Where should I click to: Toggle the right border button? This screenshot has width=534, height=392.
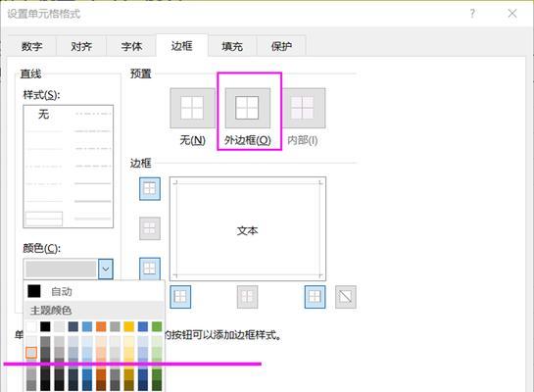pos(315,297)
